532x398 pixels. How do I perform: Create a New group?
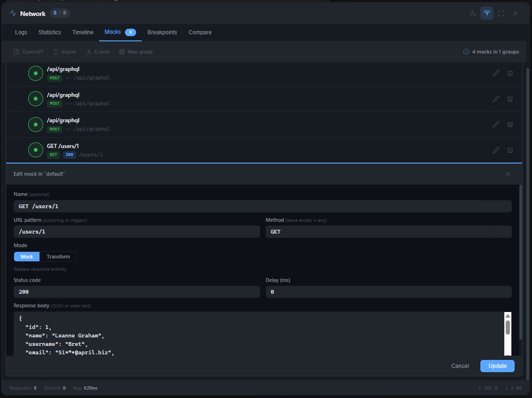[136, 52]
